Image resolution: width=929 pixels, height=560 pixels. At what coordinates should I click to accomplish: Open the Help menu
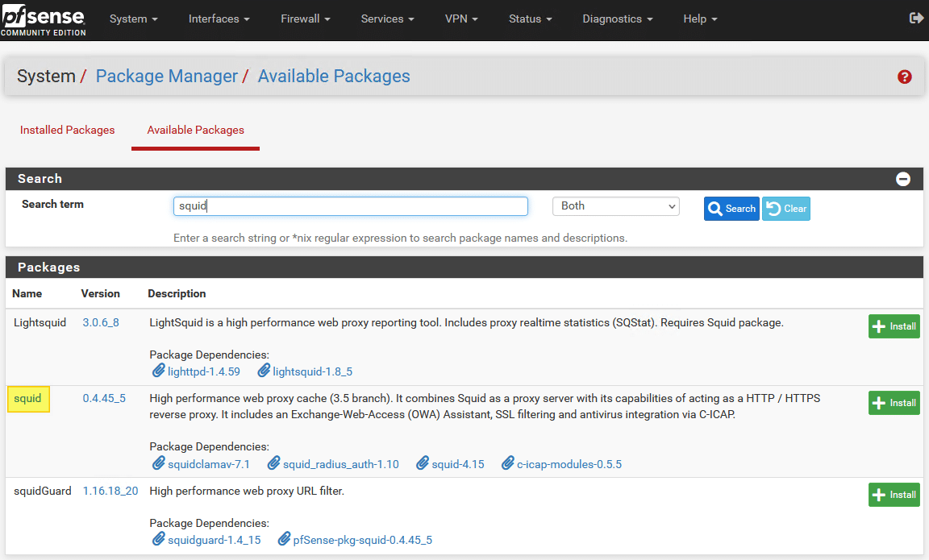698,19
